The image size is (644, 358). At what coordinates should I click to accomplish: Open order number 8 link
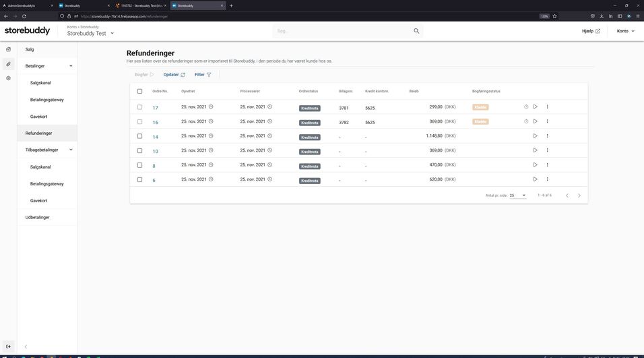(x=154, y=165)
